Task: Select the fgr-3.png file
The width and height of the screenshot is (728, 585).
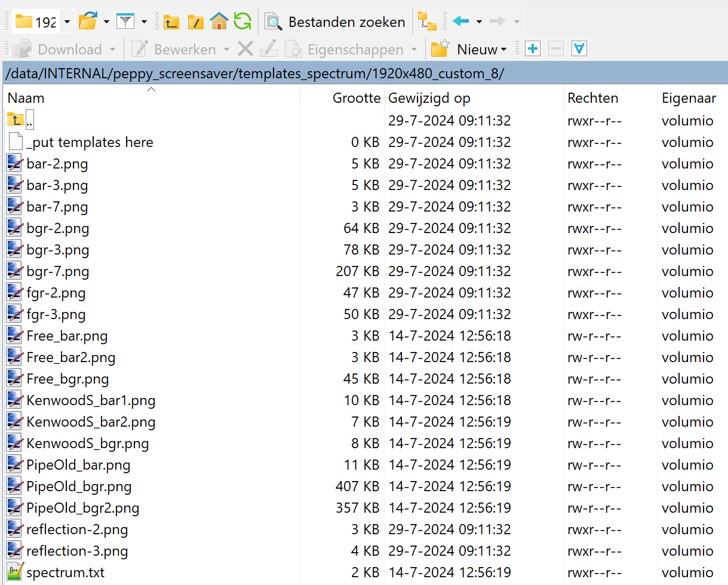Action: click(56, 314)
